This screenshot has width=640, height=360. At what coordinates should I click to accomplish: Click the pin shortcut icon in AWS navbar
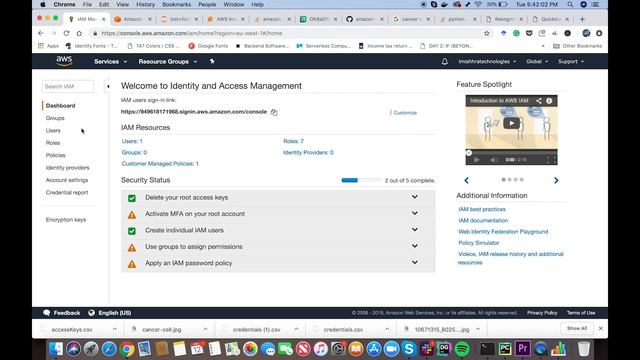(212, 61)
